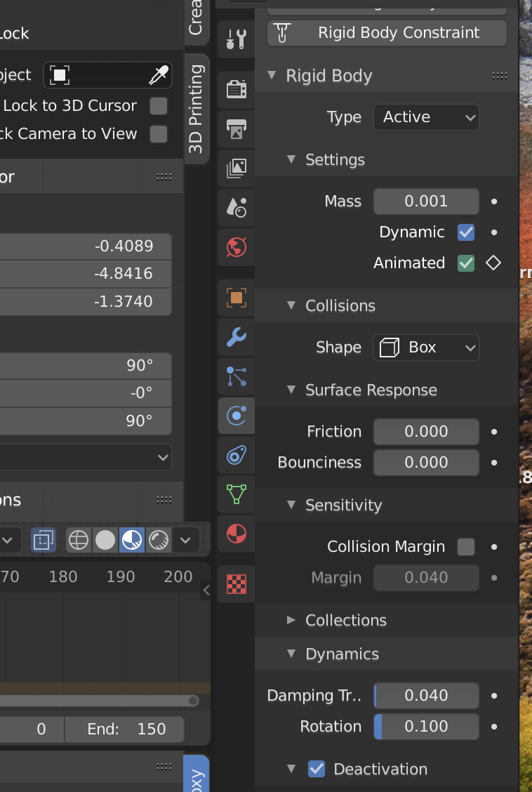Viewport: 532px width, 792px height.
Task: Click the End frame field
Action: (124, 729)
